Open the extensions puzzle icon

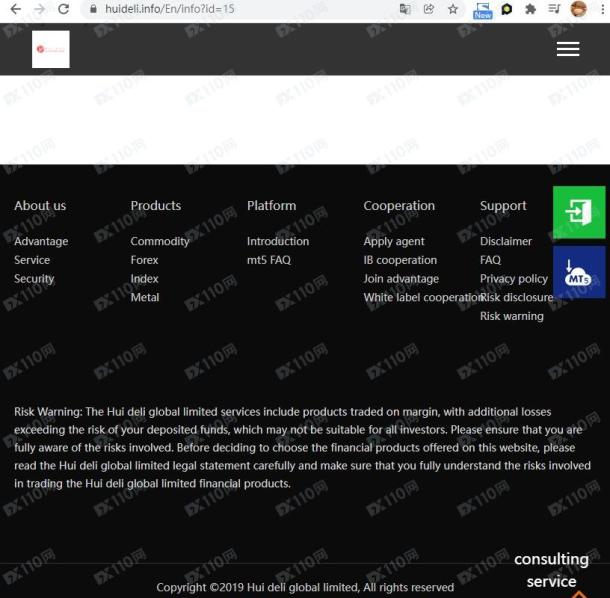coord(530,9)
